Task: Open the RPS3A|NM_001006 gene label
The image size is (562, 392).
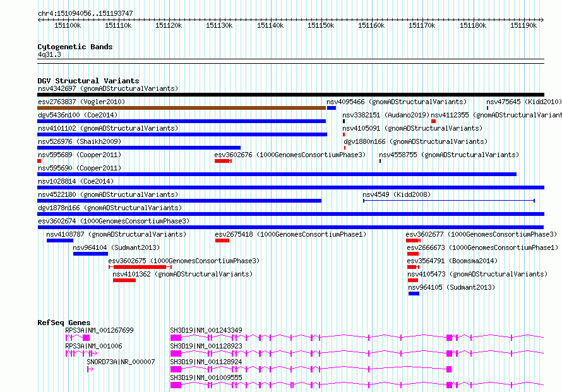Action: coord(93,346)
